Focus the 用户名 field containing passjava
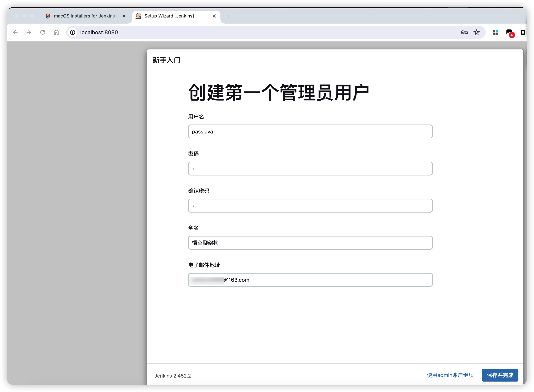 coord(310,131)
